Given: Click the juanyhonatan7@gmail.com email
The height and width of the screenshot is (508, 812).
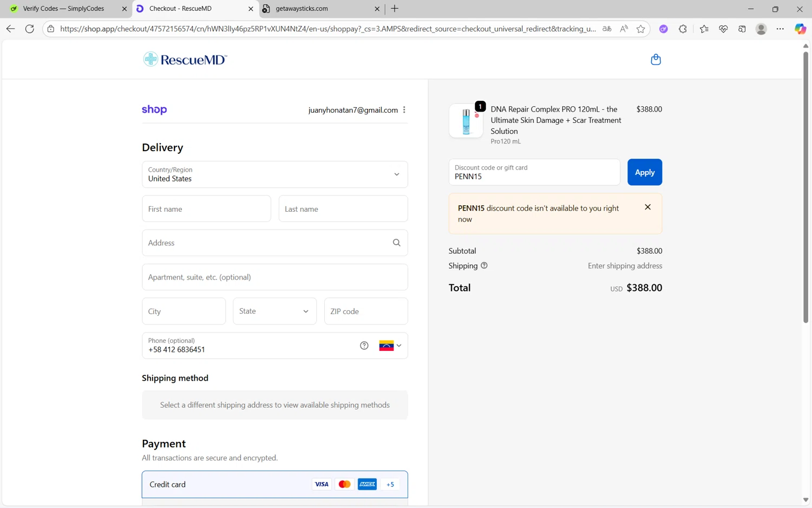Looking at the screenshot, I should tap(353, 110).
